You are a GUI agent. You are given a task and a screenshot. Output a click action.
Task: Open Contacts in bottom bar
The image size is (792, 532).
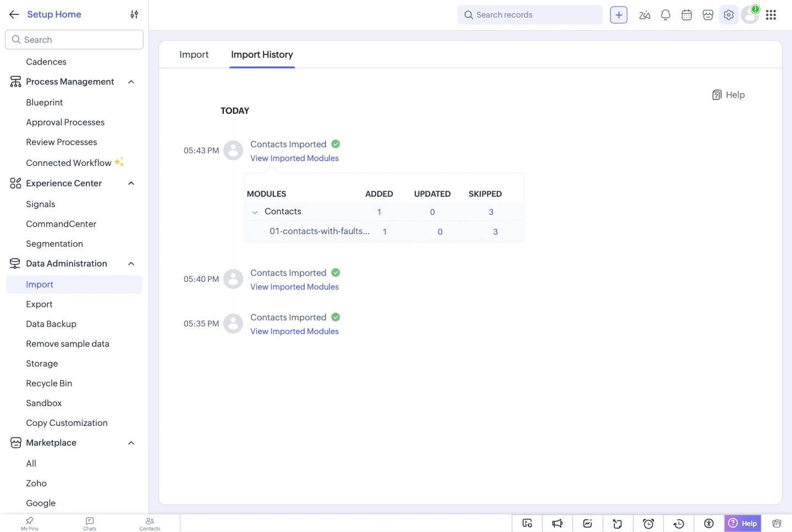click(150, 523)
